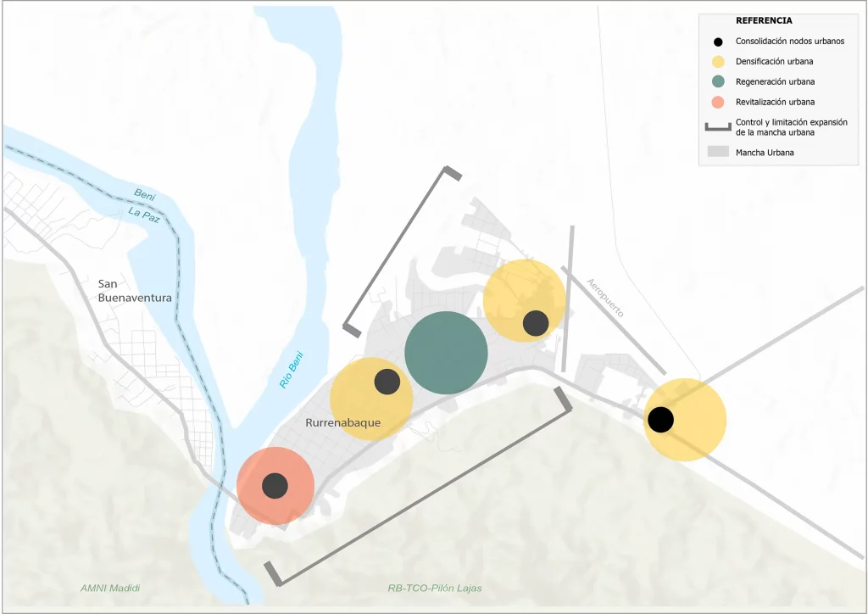Screen dimensions: 868x614
Task: Click the black dot symbol in the legend
Action: [718, 42]
